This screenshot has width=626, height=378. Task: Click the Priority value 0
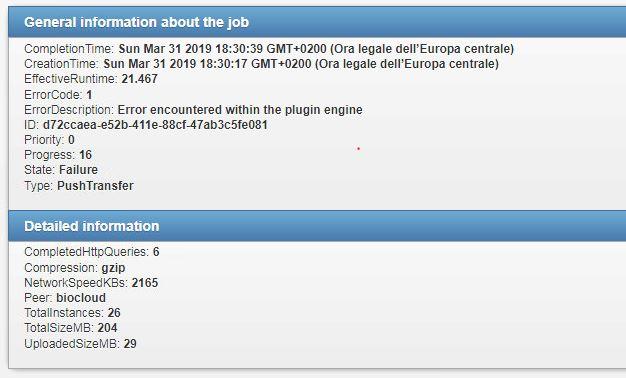point(71,140)
